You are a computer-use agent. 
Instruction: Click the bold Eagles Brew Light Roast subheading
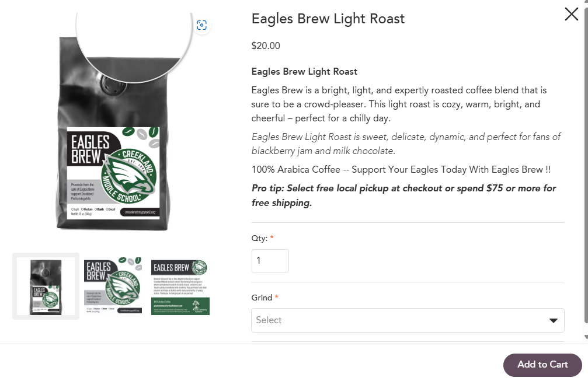point(304,72)
